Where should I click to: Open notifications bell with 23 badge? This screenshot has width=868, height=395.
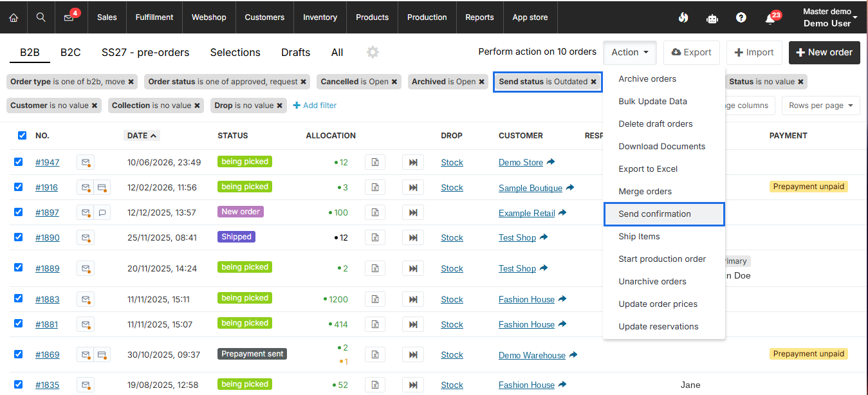point(771,18)
